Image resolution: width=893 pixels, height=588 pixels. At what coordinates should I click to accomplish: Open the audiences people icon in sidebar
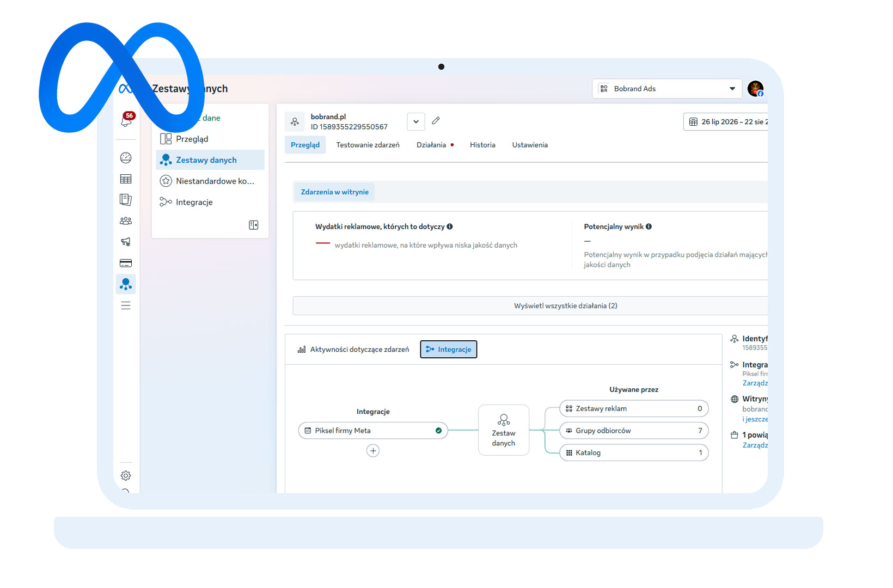click(x=126, y=221)
